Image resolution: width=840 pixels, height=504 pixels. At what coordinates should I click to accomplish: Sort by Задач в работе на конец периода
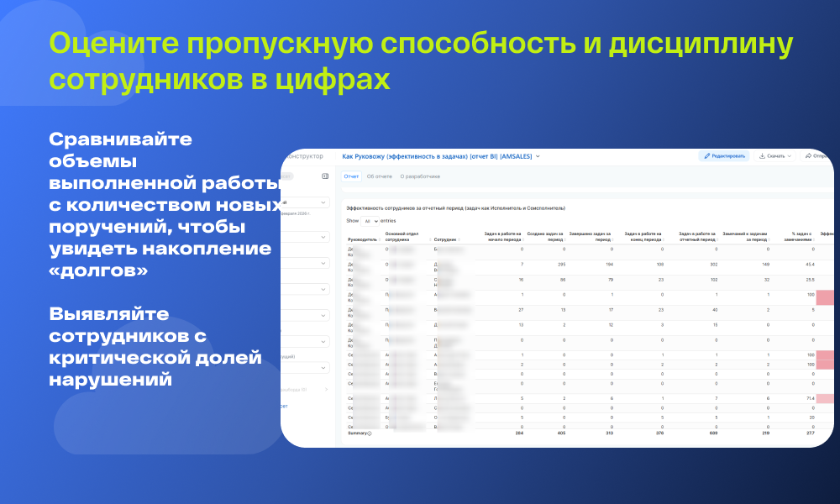coord(664,239)
